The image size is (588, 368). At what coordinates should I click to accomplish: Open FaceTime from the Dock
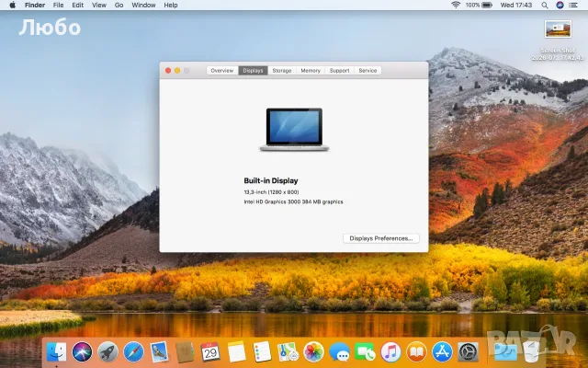point(365,352)
